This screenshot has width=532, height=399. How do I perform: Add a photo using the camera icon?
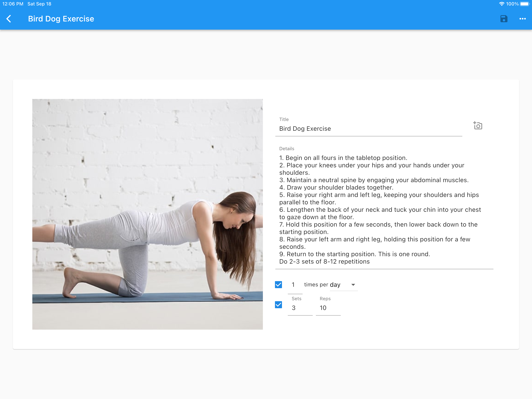pos(478,125)
